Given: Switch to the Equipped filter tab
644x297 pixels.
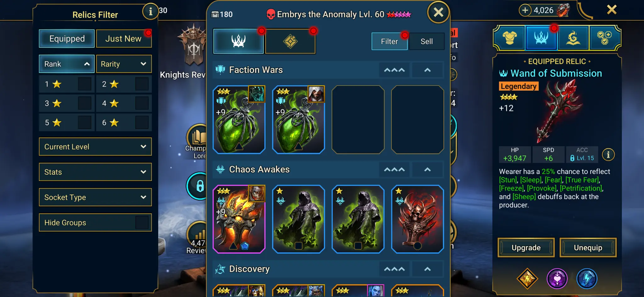Looking at the screenshot, I should click(x=67, y=39).
